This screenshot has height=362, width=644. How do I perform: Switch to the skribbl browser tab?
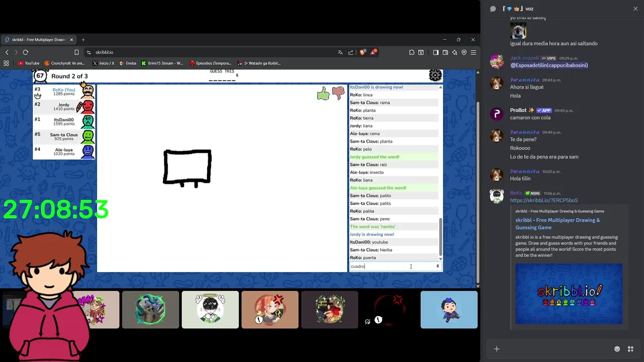click(x=38, y=40)
